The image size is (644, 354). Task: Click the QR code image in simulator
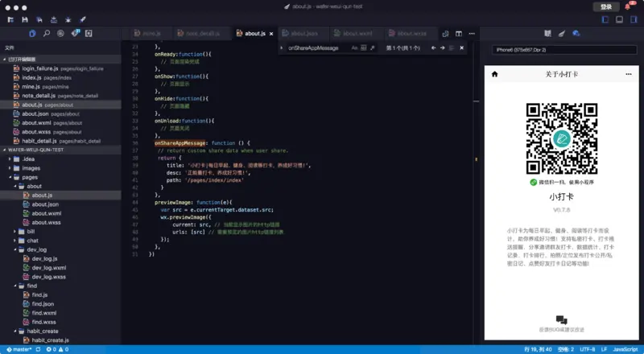tap(561, 139)
